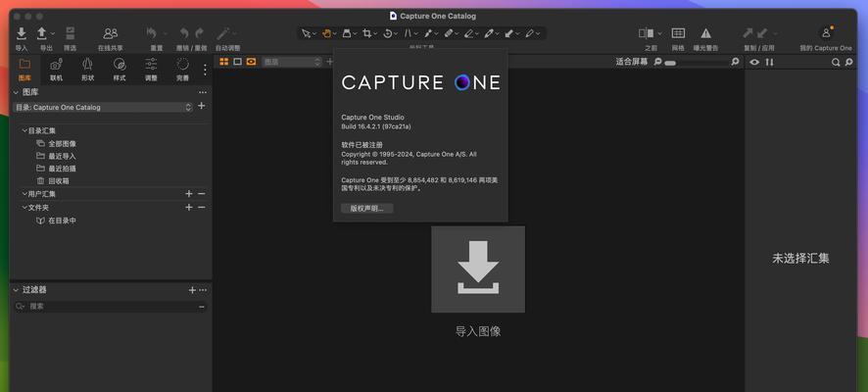Open the 我的 Capture One account icon
This screenshot has width=868, height=392.
[826, 32]
